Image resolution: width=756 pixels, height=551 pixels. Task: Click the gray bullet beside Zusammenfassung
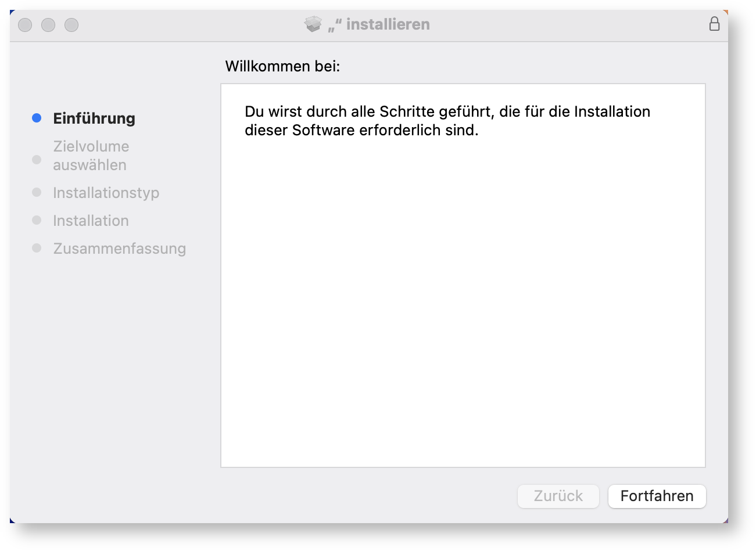pos(37,248)
